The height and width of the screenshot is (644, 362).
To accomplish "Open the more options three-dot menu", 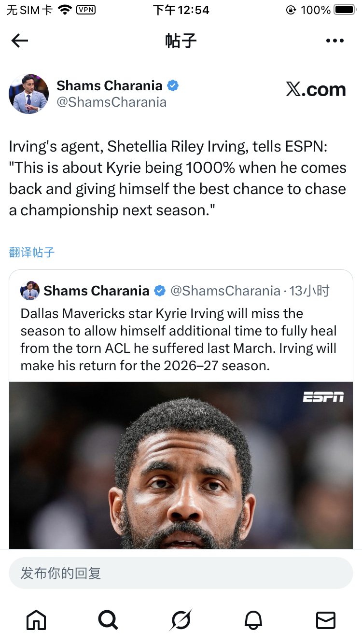I will (334, 41).
